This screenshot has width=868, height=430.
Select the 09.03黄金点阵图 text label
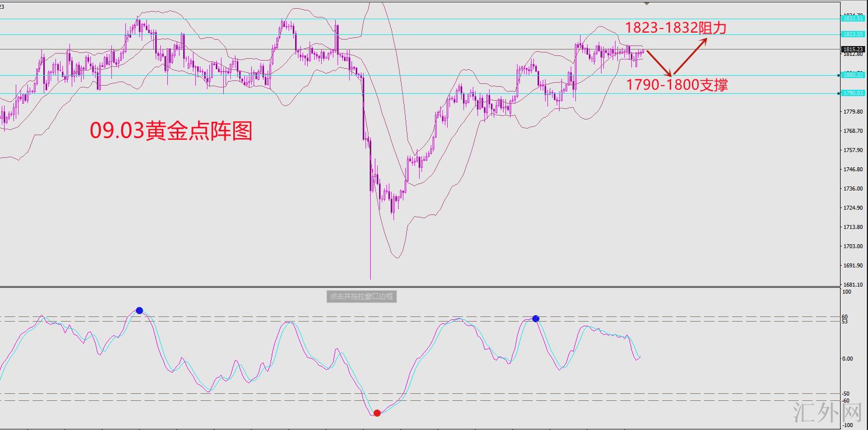tap(171, 131)
